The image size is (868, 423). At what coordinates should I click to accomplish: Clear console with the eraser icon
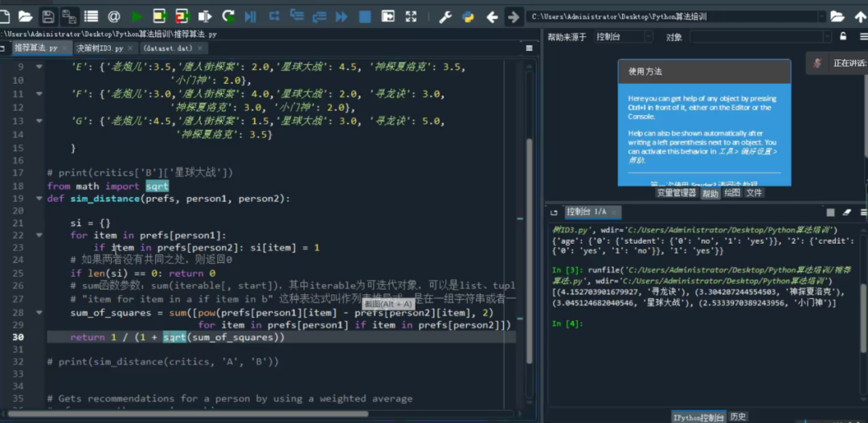tap(845, 212)
